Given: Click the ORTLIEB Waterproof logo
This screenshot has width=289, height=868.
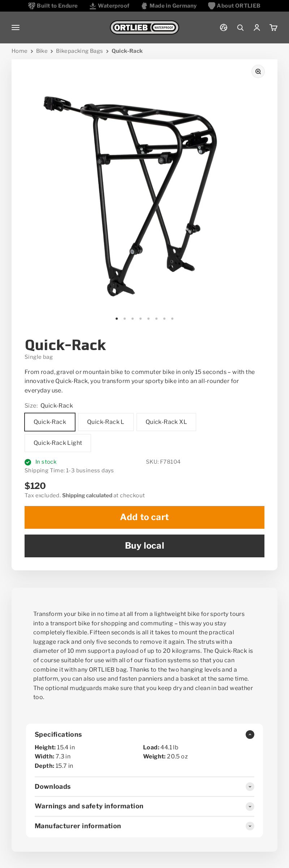Looking at the screenshot, I should click(144, 27).
